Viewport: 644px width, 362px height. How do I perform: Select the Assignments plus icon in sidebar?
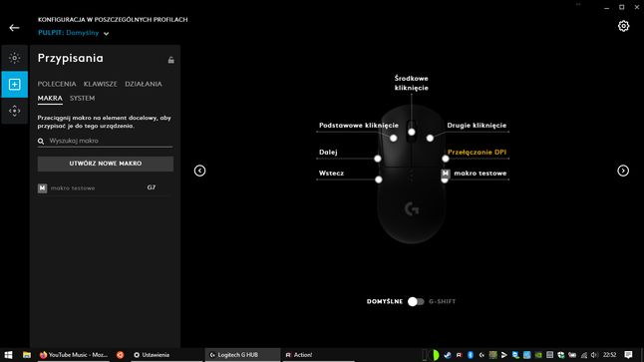15,84
